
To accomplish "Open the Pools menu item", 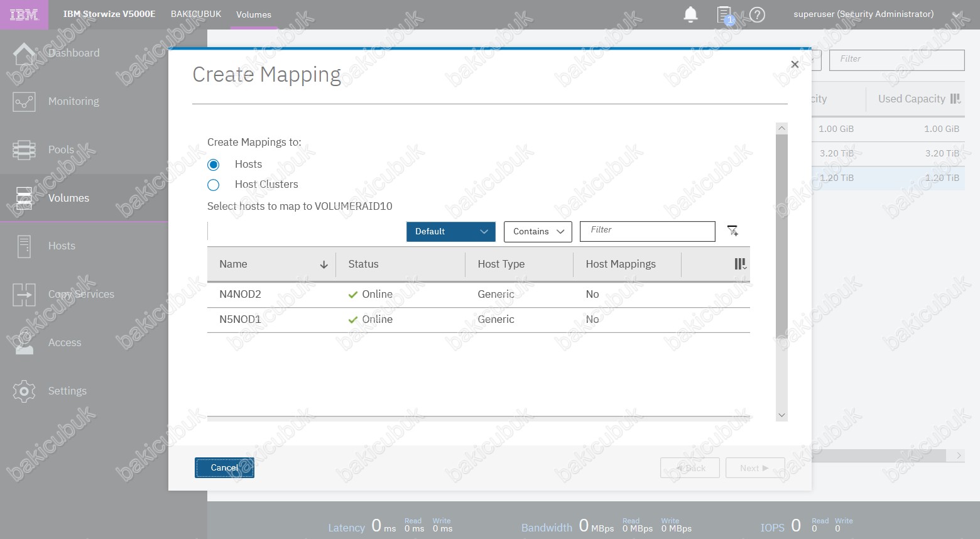I will coord(61,150).
